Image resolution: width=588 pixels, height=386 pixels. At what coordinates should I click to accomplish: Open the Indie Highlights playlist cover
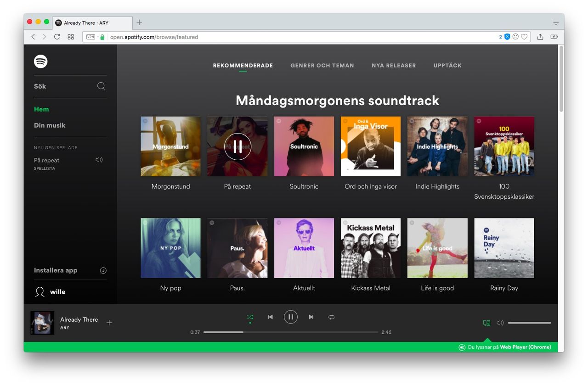coord(437,146)
